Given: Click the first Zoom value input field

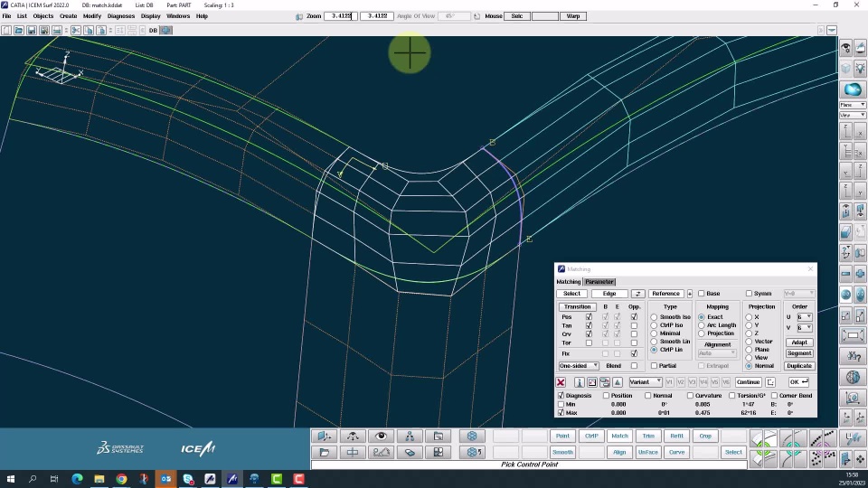Looking at the screenshot, I should [341, 16].
